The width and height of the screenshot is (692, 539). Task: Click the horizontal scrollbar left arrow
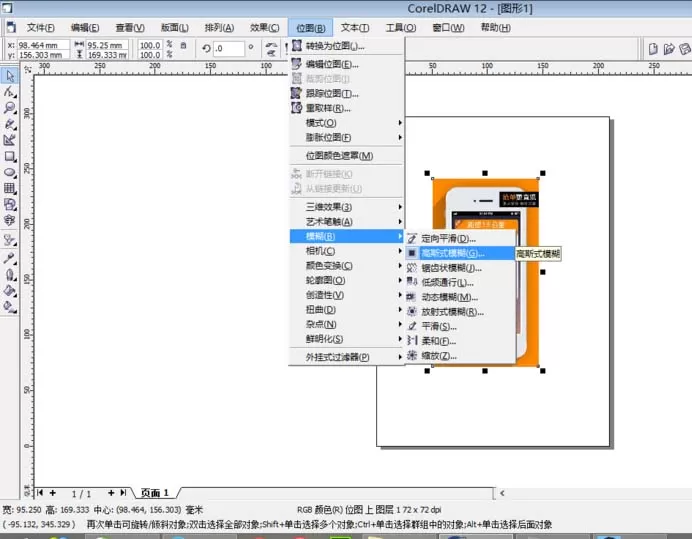tap(502, 493)
